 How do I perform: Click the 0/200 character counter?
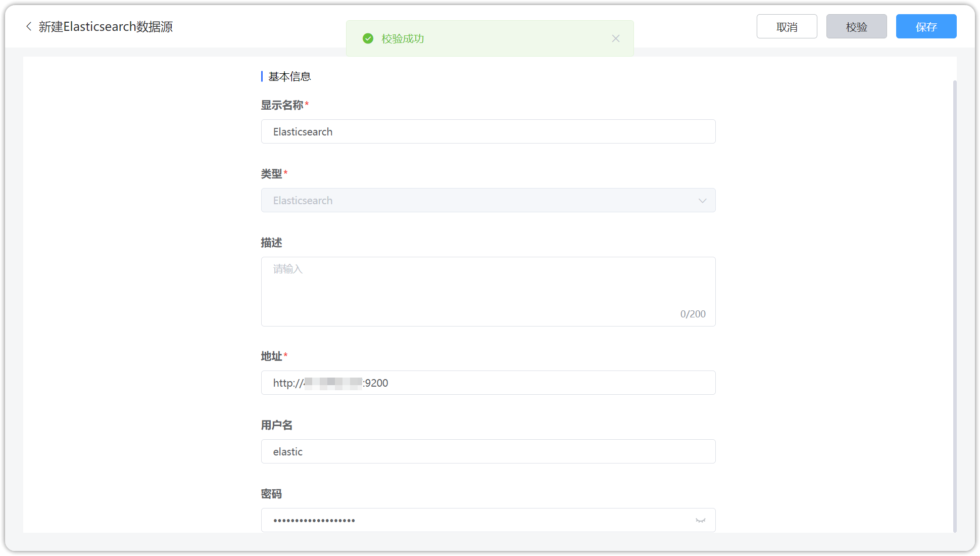[693, 314]
